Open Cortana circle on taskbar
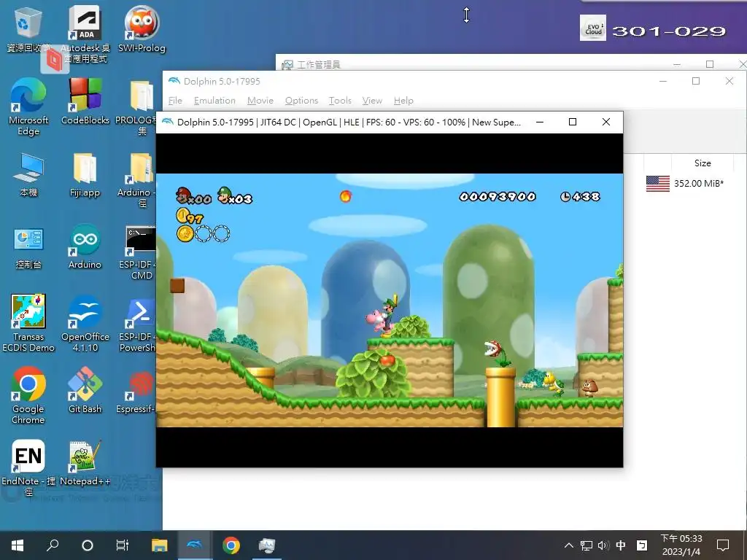747x560 pixels. point(88,545)
